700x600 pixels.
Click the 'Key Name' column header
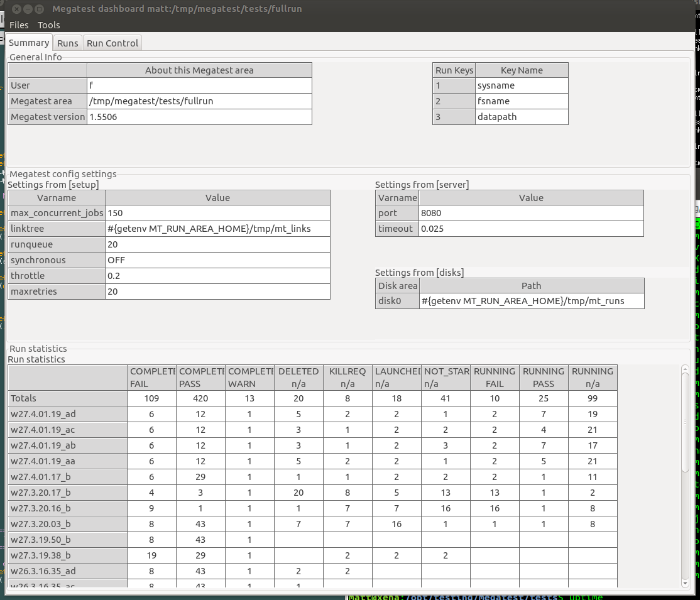pos(522,70)
